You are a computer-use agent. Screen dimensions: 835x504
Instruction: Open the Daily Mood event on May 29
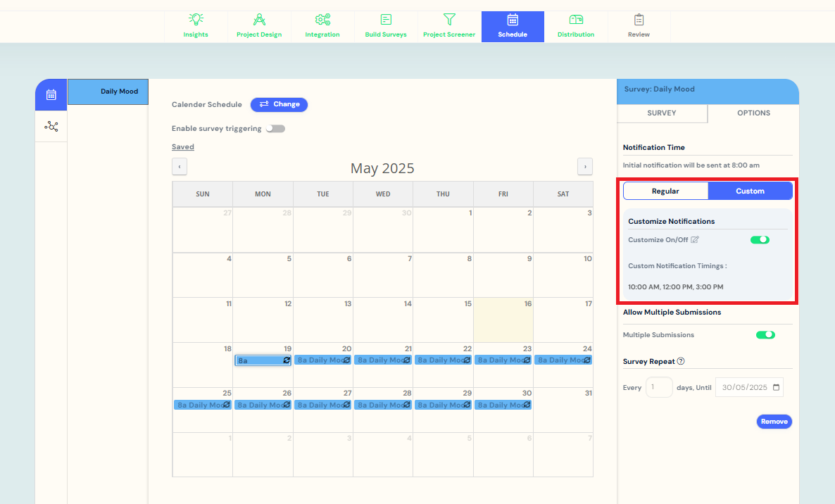443,405
